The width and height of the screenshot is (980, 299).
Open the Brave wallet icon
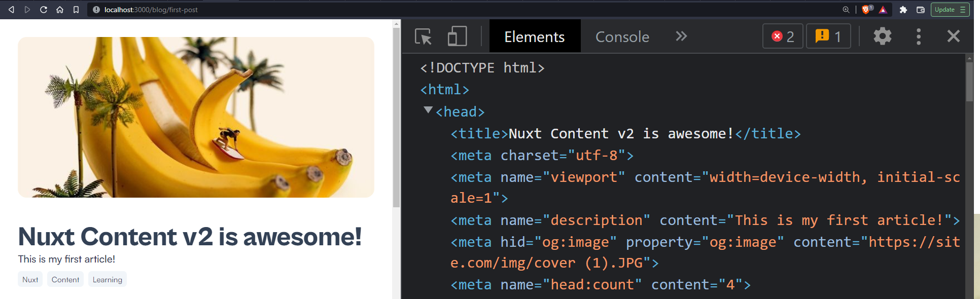921,10
